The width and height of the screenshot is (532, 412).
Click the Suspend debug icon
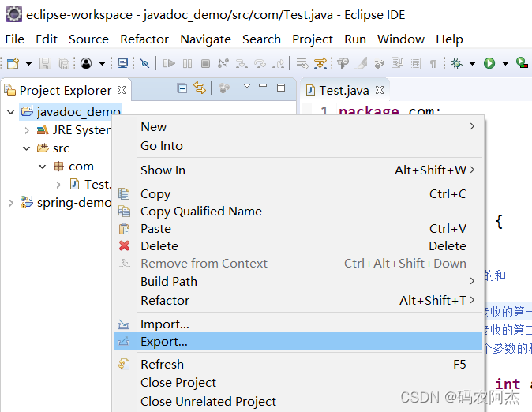pos(187,63)
